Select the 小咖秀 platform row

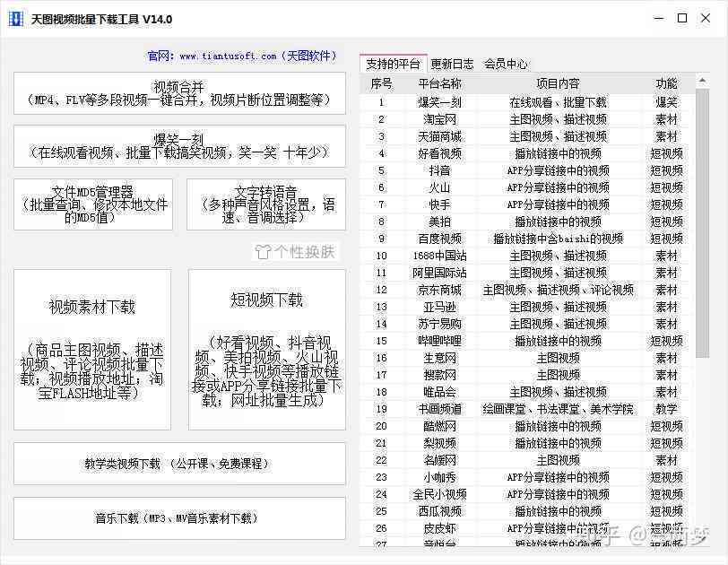pyautogui.click(x=527, y=477)
